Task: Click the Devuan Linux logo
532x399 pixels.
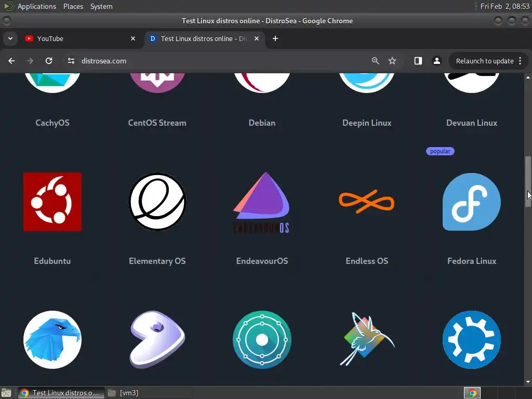Action: click(472, 83)
